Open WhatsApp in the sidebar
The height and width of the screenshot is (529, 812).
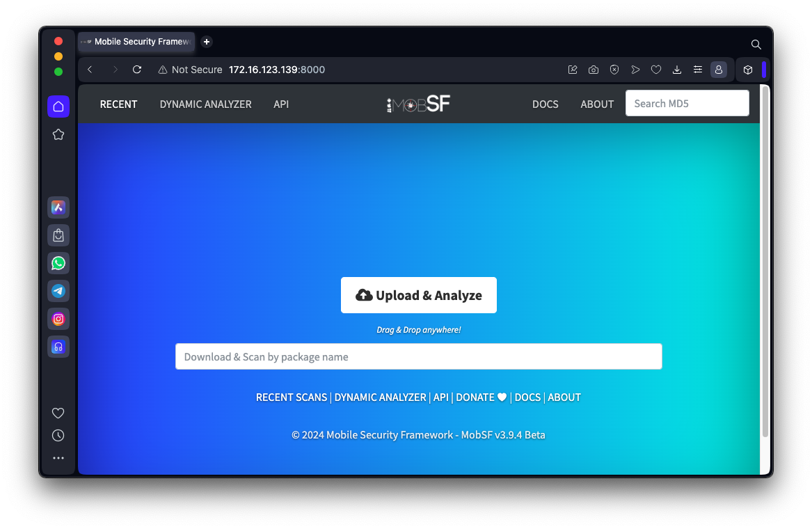[58, 263]
